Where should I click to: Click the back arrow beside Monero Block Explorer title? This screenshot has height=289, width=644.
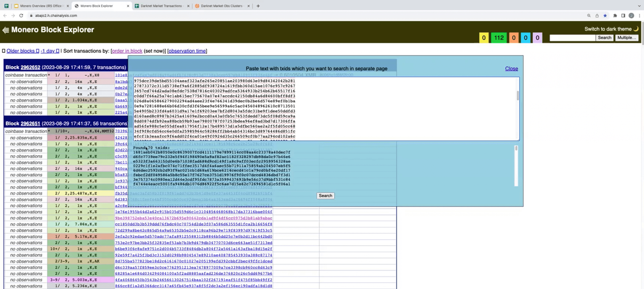(x=6, y=30)
